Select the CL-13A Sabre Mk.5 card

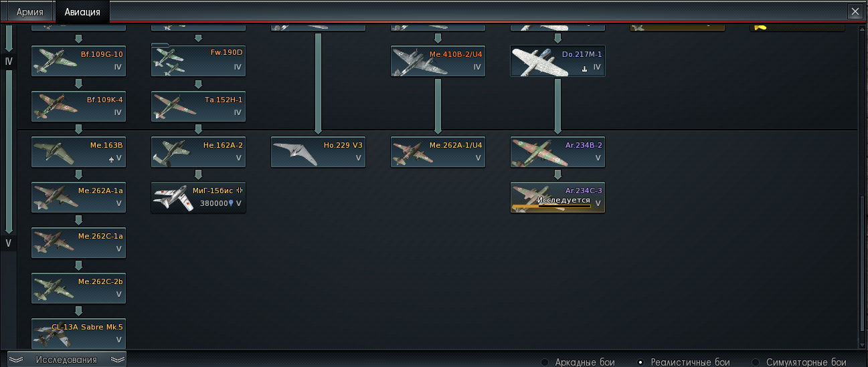coord(78,334)
